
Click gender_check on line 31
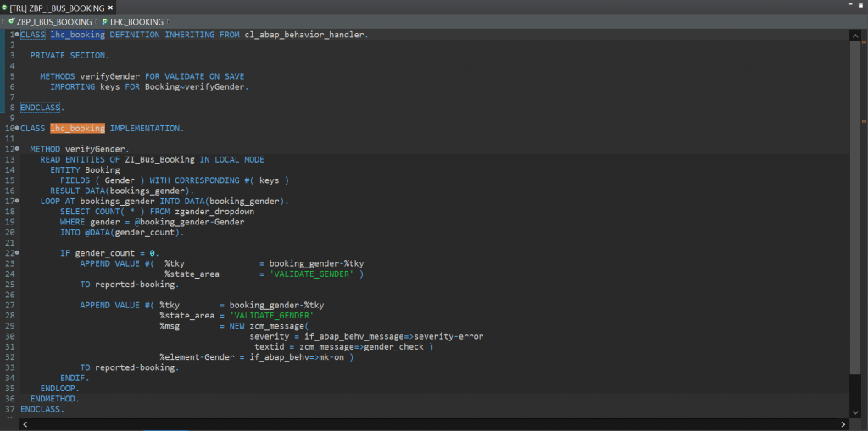[393, 347]
